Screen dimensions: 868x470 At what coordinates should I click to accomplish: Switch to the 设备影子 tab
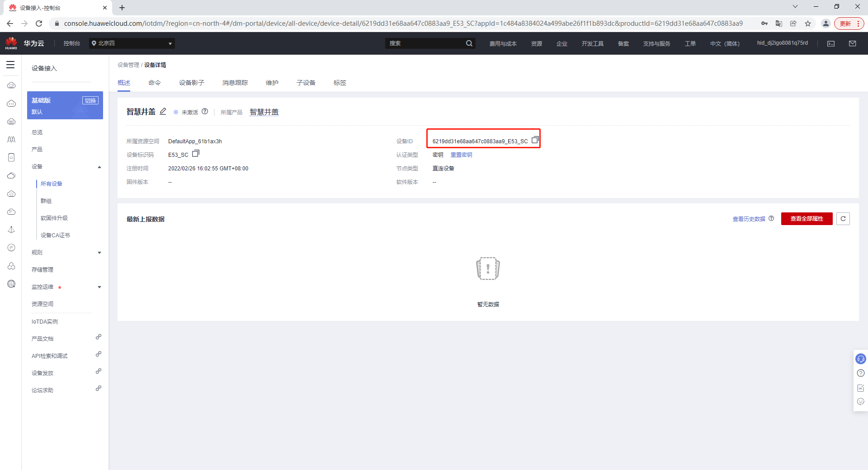tap(192, 83)
